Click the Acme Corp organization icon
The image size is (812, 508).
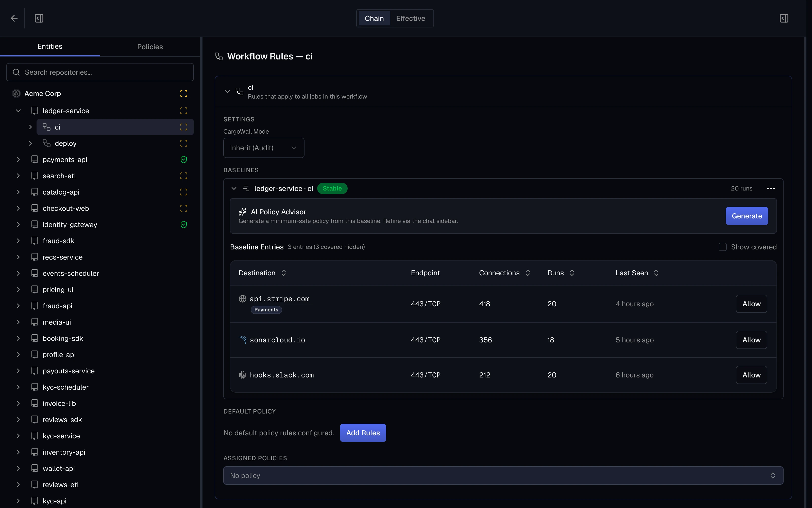pos(16,93)
